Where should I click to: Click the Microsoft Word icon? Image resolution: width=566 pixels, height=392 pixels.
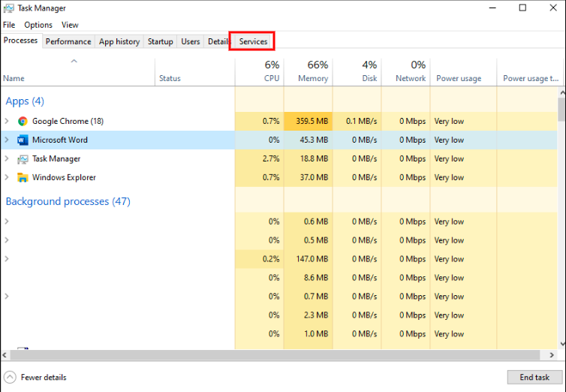pos(23,140)
